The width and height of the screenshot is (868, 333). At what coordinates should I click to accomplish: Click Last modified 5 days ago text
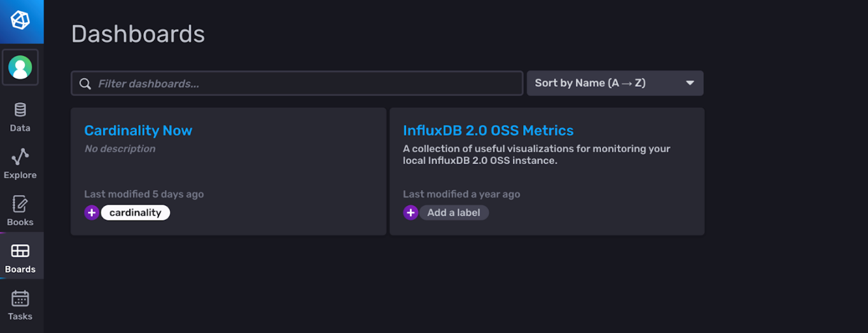click(144, 194)
